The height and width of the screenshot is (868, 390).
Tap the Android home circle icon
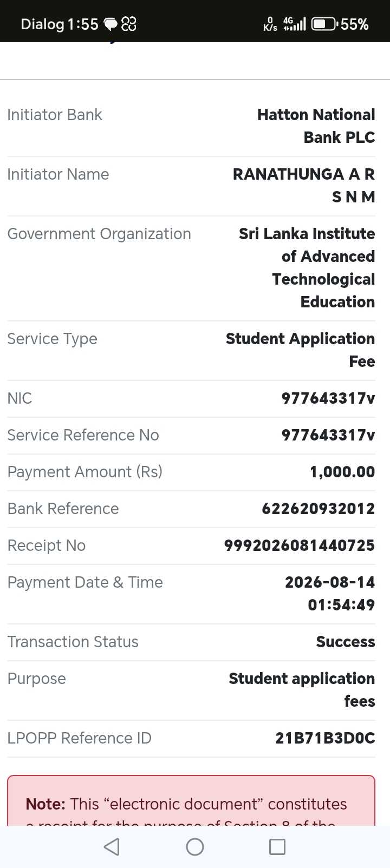coord(195,847)
